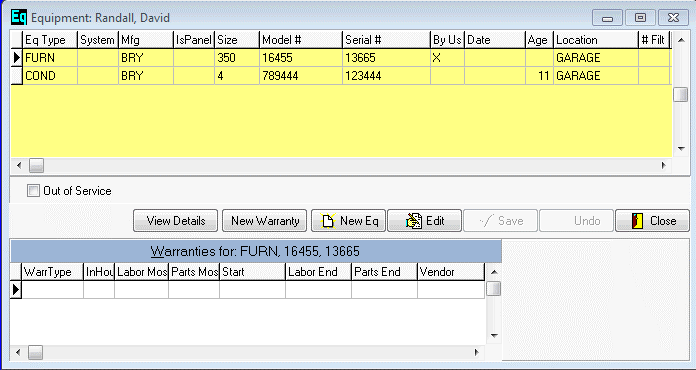
Task: Click warranties grid scroll left arrow
Action: pos(18,353)
